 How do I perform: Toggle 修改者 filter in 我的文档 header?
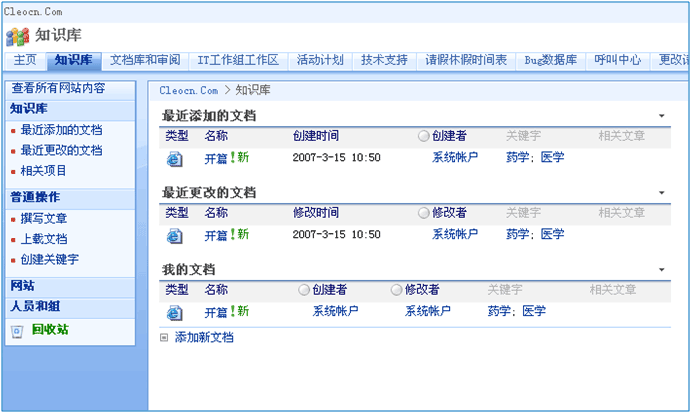pyautogui.click(x=396, y=290)
